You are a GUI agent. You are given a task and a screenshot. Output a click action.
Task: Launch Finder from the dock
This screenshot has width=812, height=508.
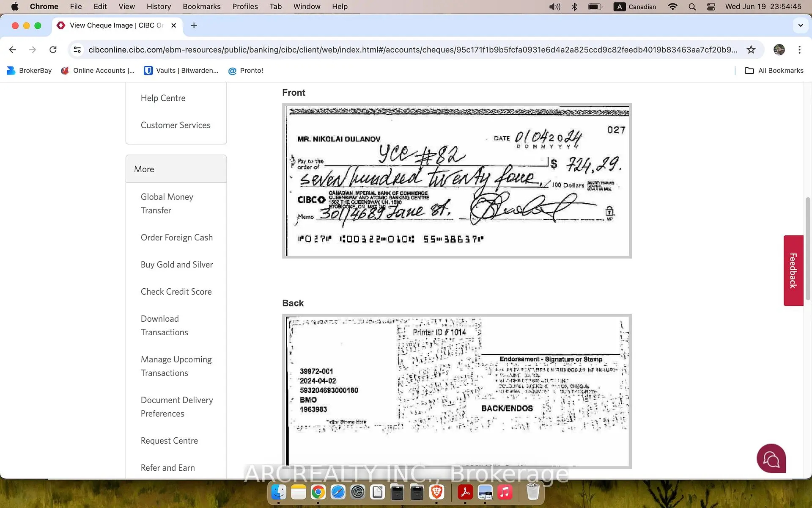(278, 492)
